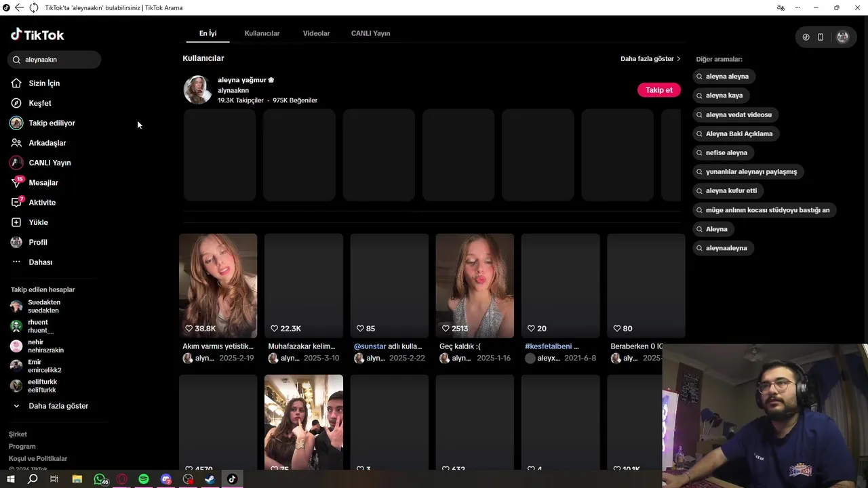Click the aleynaakın search field
Image resolution: width=868 pixels, height=488 pixels.
[x=55, y=60]
